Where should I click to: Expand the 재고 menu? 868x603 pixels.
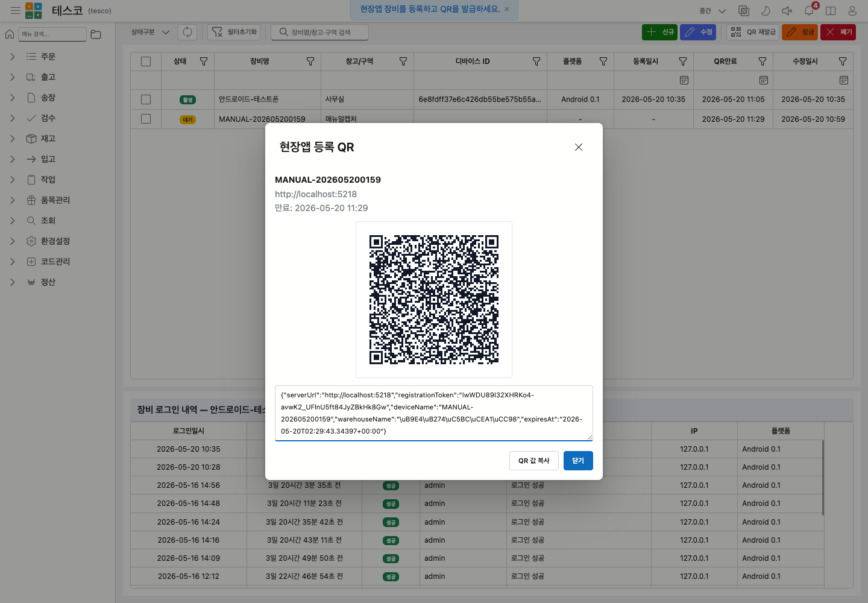coord(13,139)
